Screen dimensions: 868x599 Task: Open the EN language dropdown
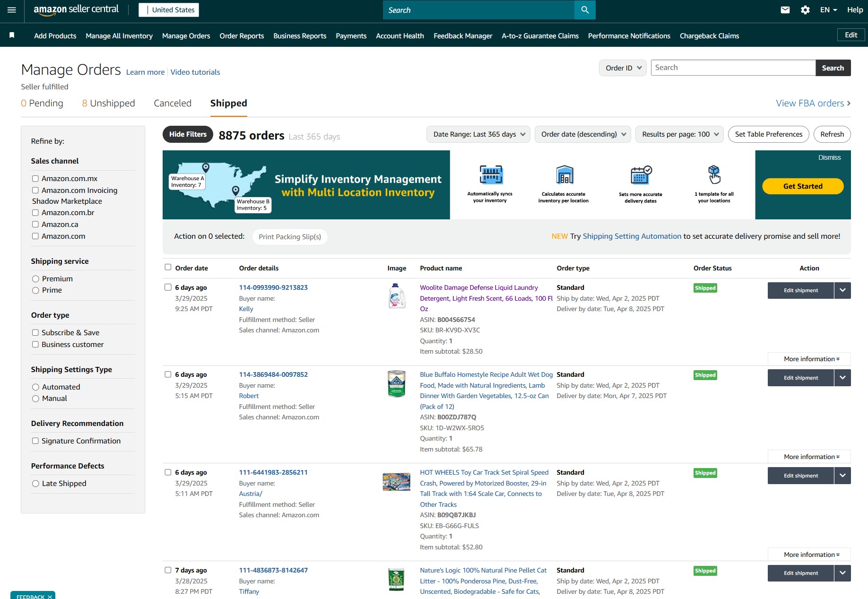point(828,10)
